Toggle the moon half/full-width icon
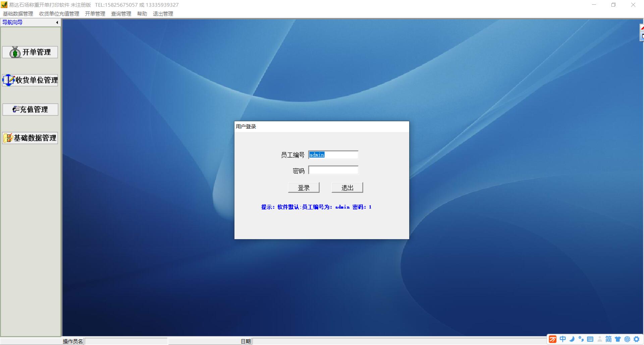Viewport: 644px width, 345px height. (572, 339)
